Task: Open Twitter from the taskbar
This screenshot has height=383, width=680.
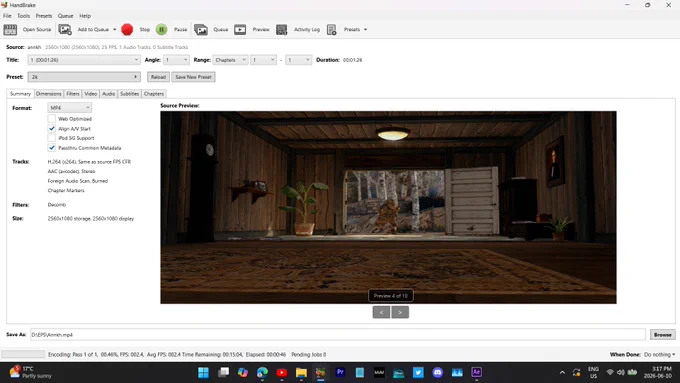Action: coord(418,373)
